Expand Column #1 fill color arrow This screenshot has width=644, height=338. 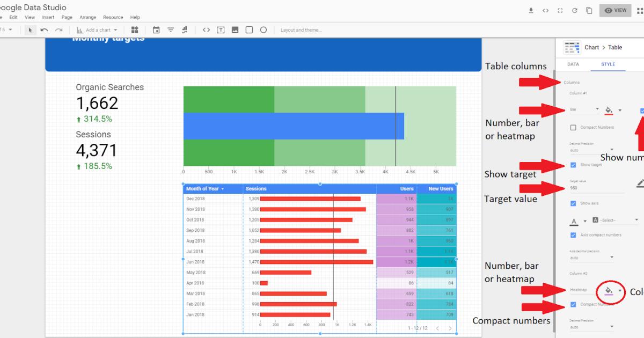(x=620, y=111)
